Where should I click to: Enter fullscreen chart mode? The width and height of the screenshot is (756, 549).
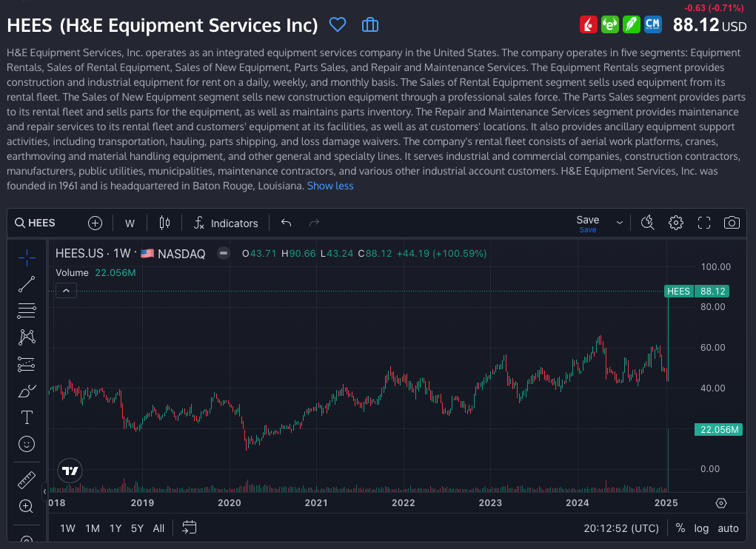(x=704, y=223)
